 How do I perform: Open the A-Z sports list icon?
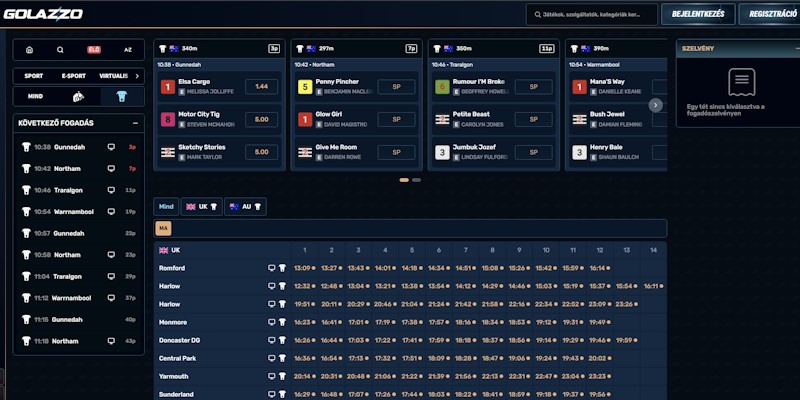tap(128, 49)
